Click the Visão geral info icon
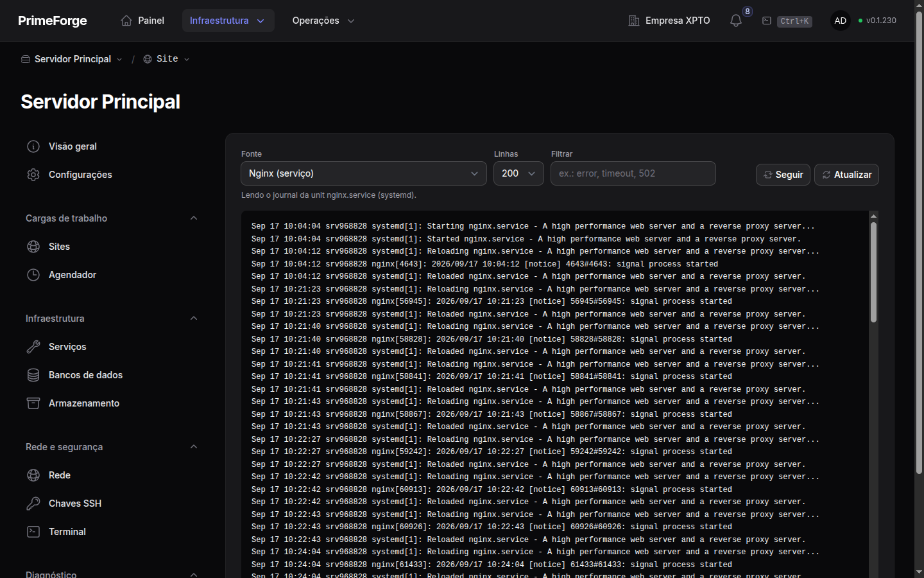This screenshot has height=578, width=924. pyautogui.click(x=33, y=146)
